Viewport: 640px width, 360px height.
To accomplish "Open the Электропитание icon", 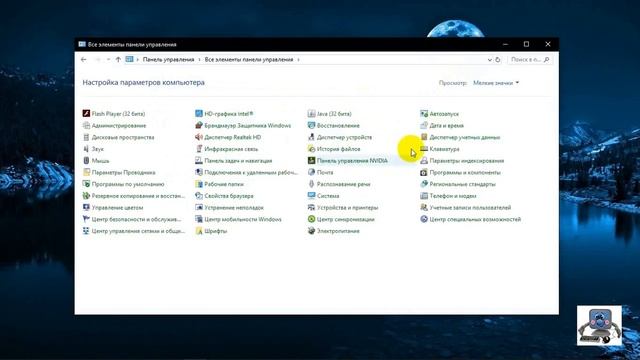I will [311, 231].
